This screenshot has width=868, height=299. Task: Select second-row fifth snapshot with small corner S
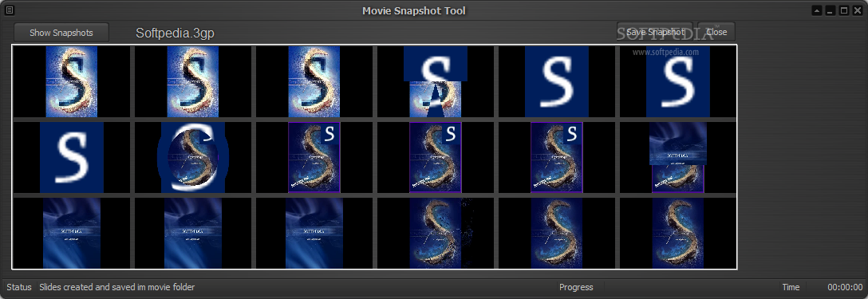556,157
